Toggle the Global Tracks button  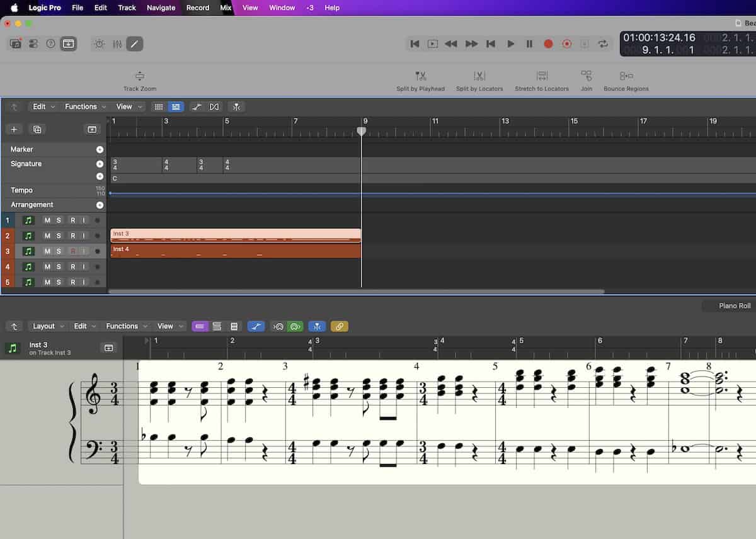(92, 129)
